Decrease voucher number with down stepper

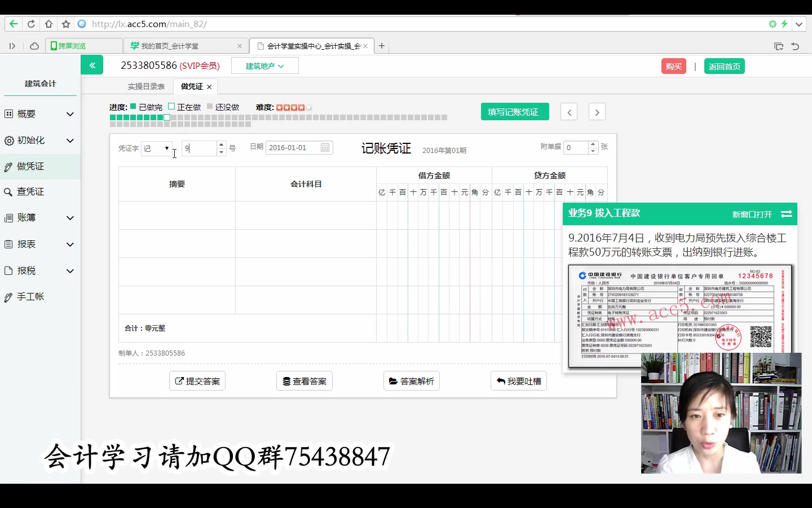[x=222, y=152]
